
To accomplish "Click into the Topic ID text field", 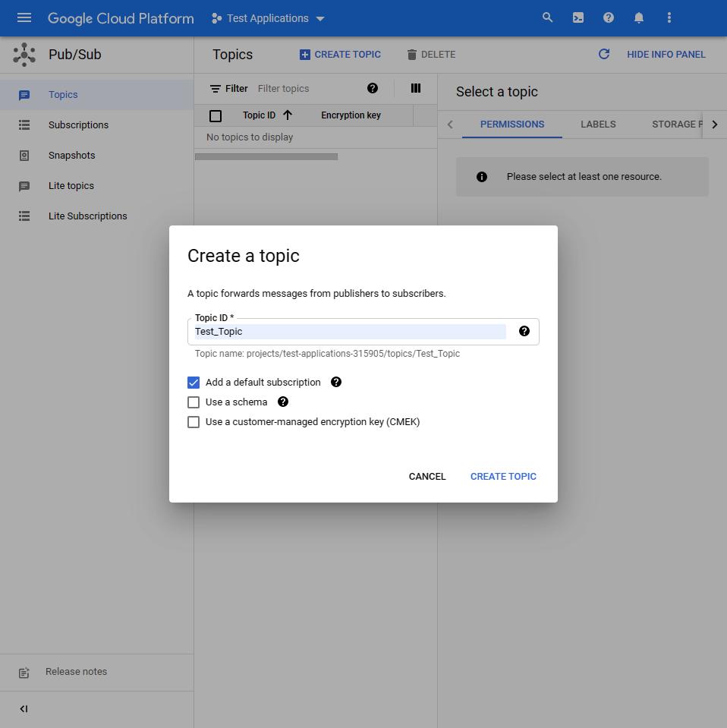I will pos(349,332).
